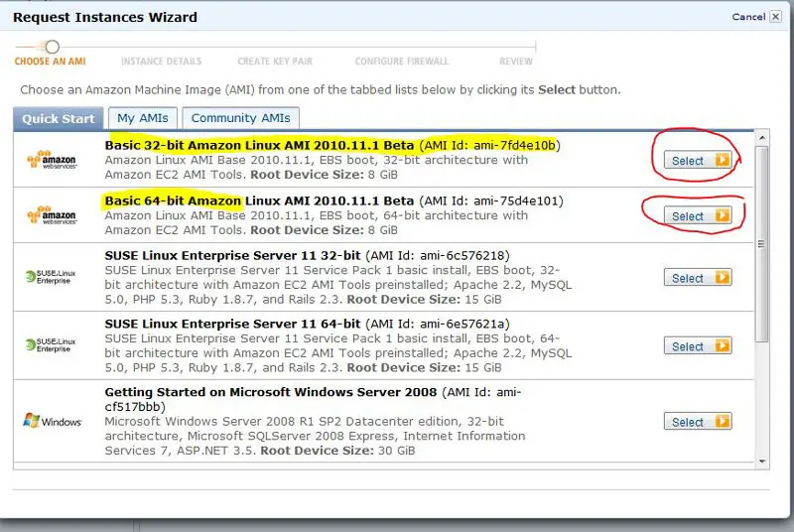794x532 pixels.
Task: Select SUSE Linux Enterprise Server 11 64-bit
Action: (x=698, y=345)
